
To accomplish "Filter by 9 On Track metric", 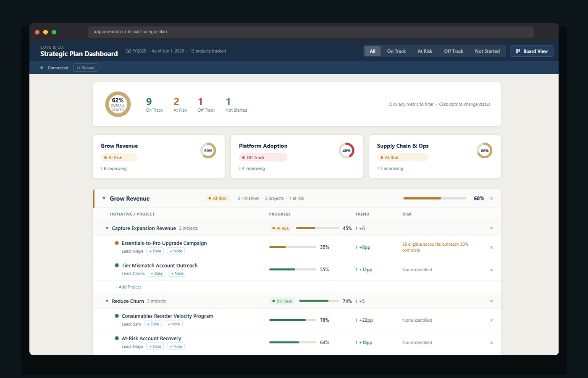I will coord(154,105).
